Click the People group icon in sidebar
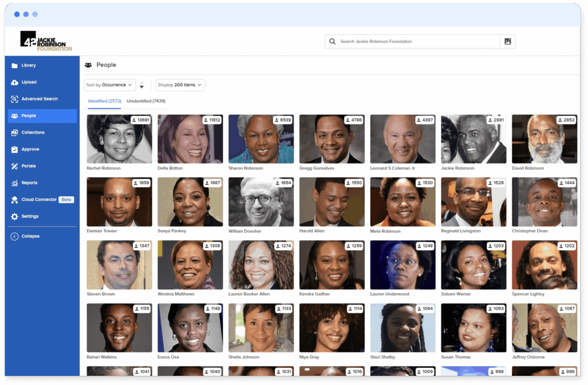 [x=14, y=116]
